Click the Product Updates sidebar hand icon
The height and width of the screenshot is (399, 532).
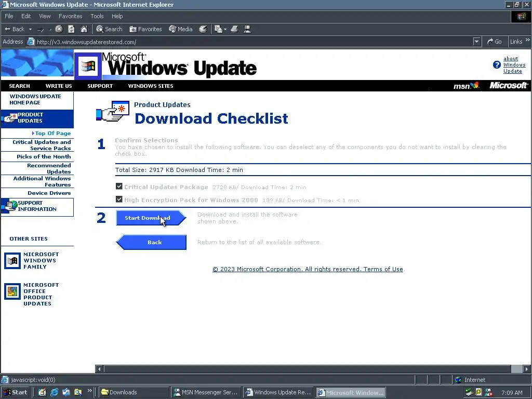10,118
